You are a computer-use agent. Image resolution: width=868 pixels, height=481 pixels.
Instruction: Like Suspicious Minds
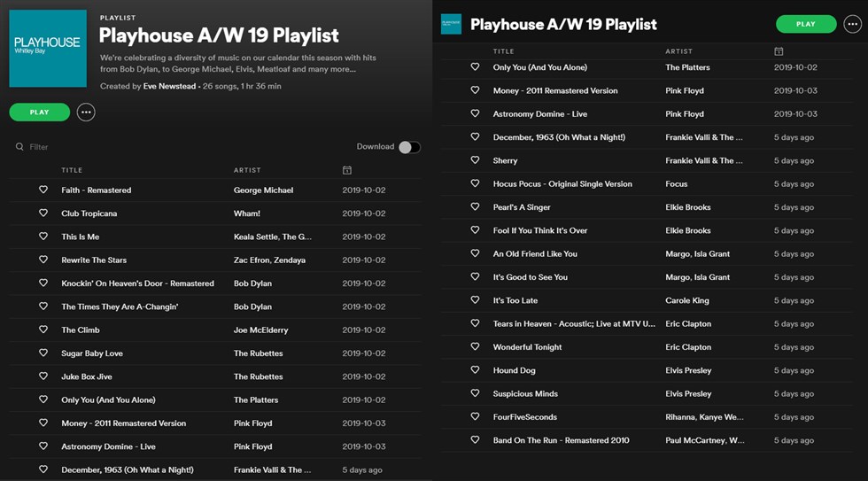[x=475, y=393]
